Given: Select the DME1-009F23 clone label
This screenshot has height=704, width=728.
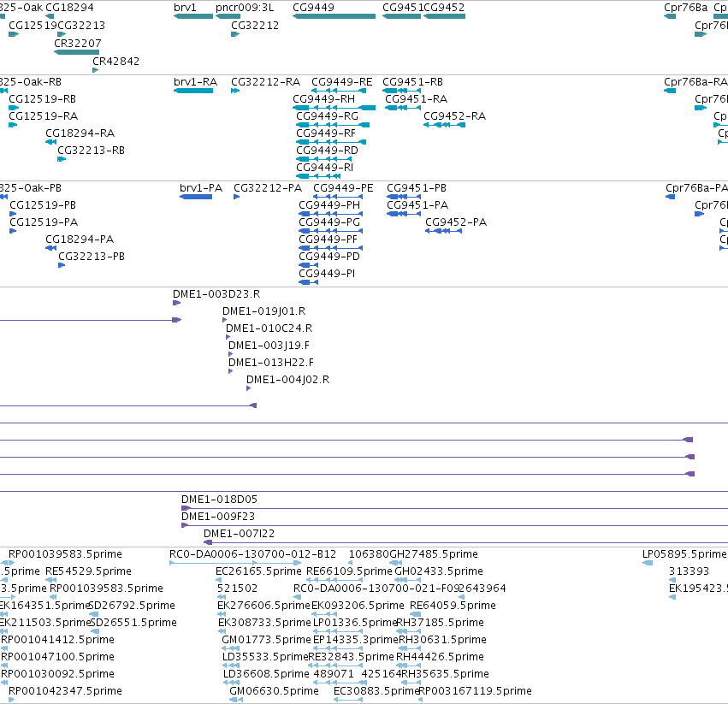Looking at the screenshot, I should point(218,517).
